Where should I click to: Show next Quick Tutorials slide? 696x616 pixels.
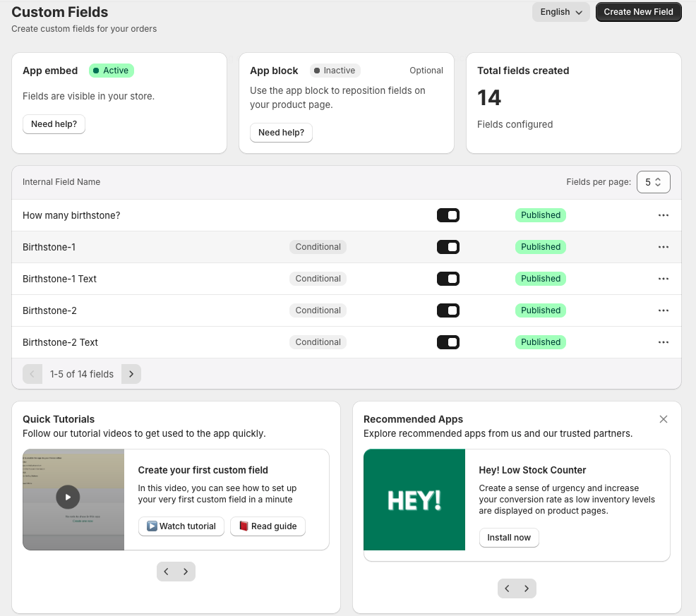(x=186, y=572)
